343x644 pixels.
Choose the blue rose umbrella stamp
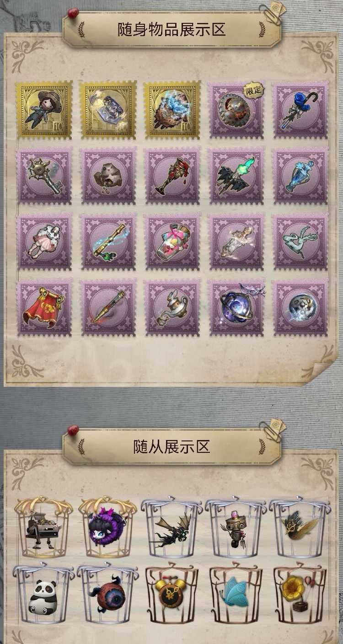(x=300, y=109)
